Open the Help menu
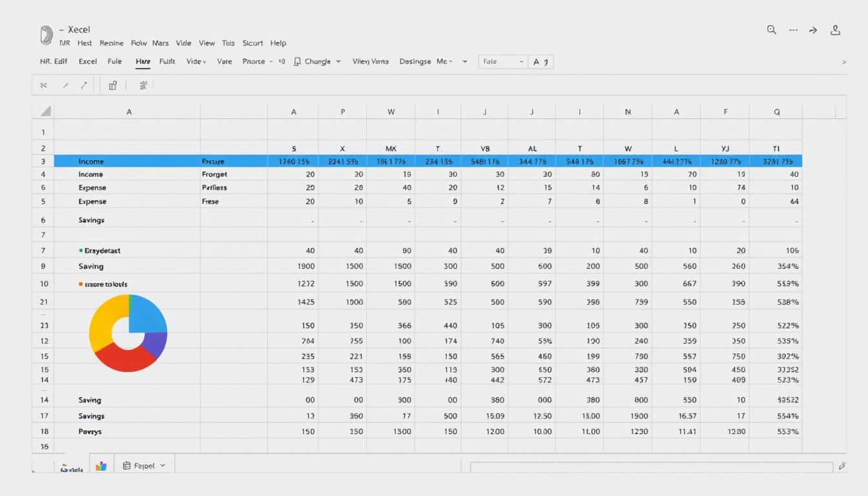 click(278, 43)
